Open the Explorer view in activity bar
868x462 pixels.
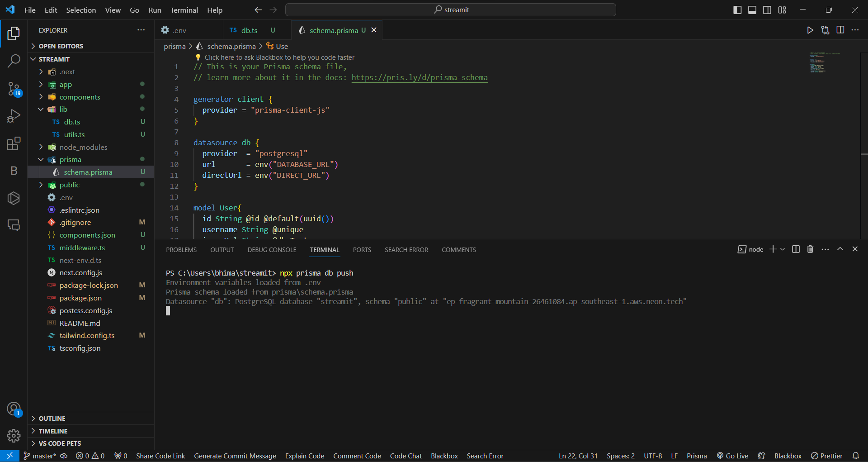(x=14, y=33)
